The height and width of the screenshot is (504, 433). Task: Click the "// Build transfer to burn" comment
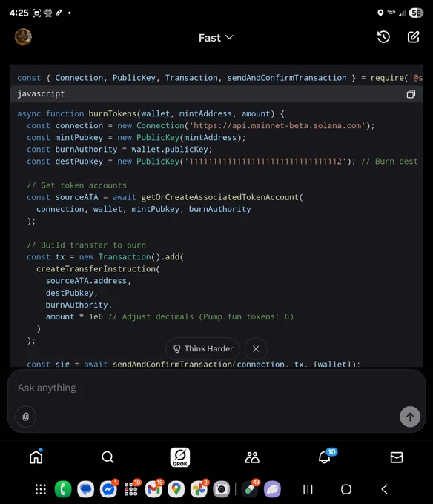(86, 245)
